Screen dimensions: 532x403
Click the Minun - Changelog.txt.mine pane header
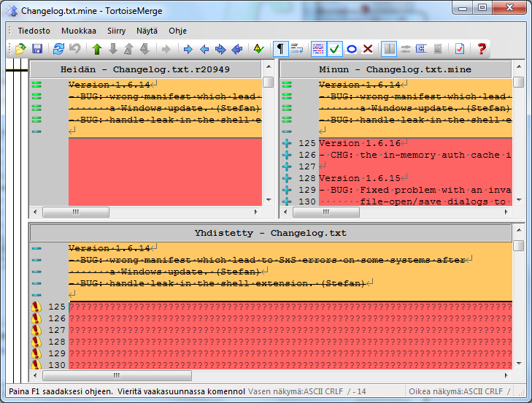396,69
